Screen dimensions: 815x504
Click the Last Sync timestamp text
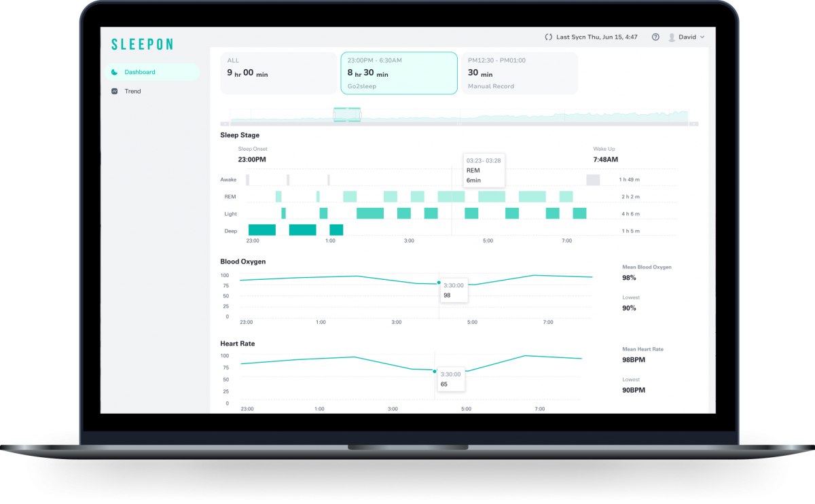click(x=597, y=37)
